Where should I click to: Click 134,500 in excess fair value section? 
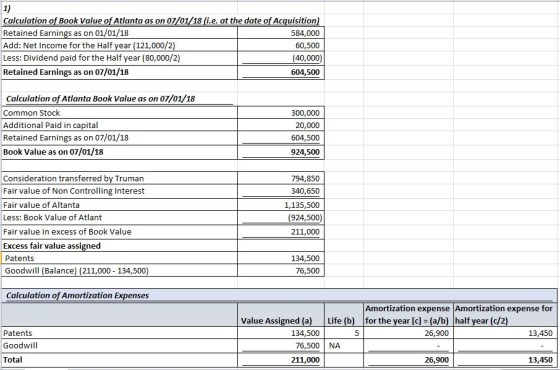coord(281,258)
